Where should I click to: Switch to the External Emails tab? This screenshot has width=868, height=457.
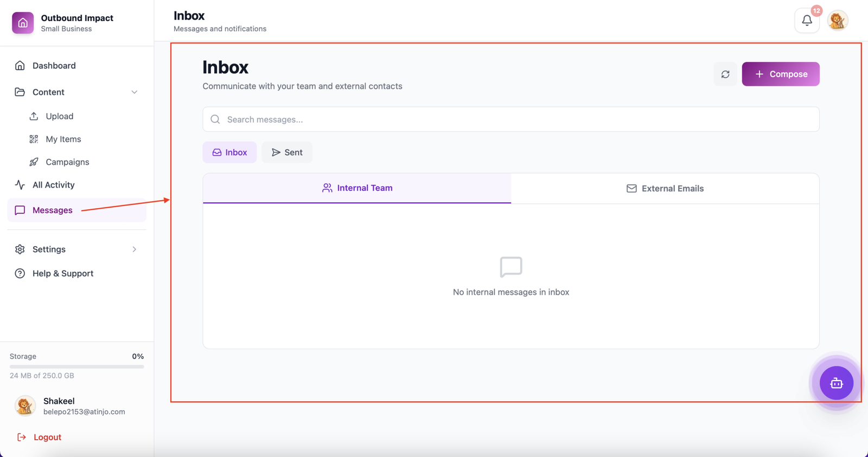click(665, 189)
